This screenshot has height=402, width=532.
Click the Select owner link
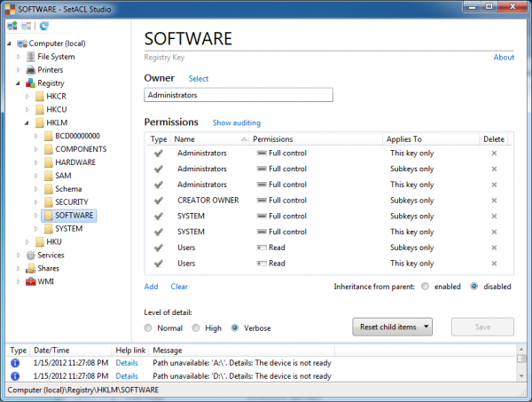click(x=199, y=79)
